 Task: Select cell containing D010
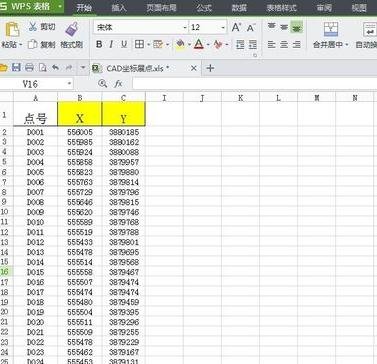point(35,222)
